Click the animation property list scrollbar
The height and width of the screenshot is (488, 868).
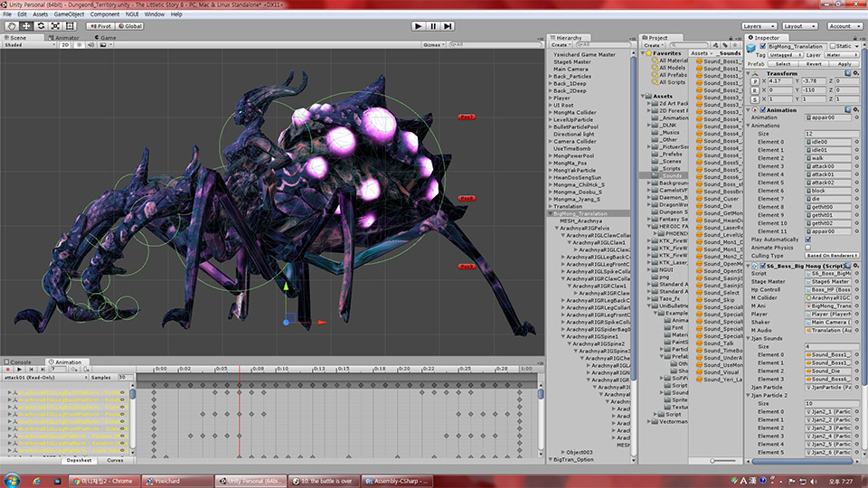(x=132, y=393)
